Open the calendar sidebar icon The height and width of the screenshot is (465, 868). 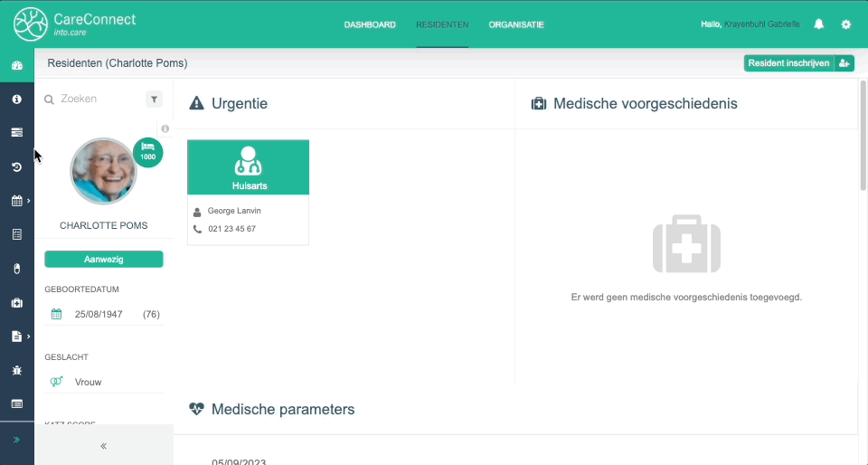pyautogui.click(x=16, y=201)
